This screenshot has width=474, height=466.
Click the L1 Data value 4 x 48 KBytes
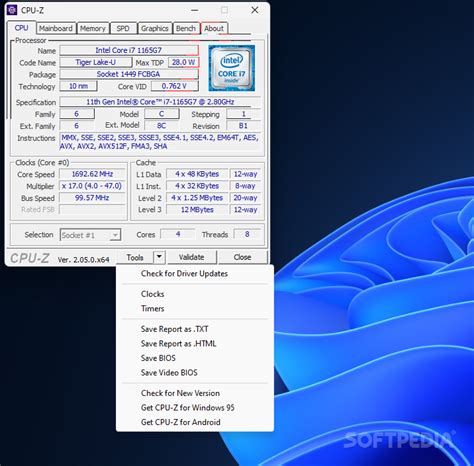[x=197, y=174]
